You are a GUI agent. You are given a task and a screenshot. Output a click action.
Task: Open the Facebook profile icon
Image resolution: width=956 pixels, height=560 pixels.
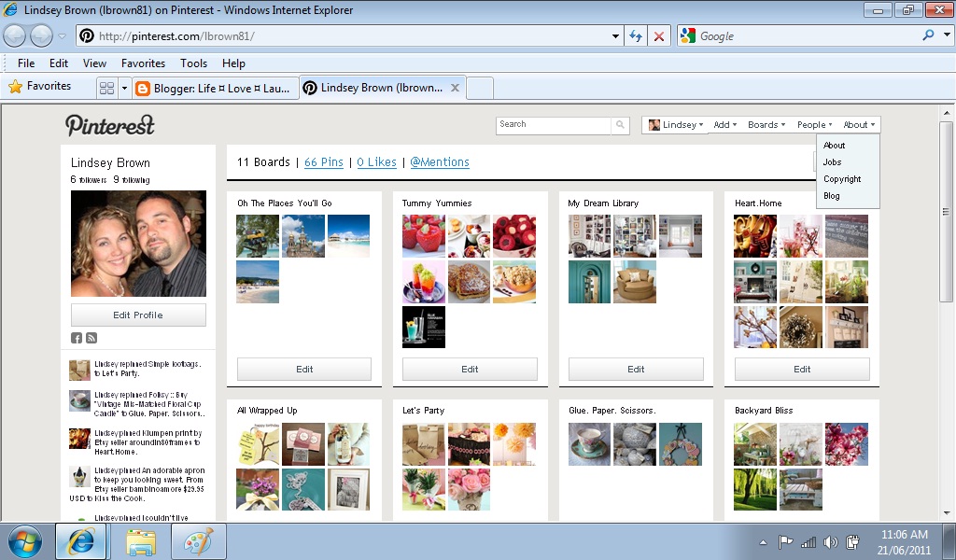(77, 338)
